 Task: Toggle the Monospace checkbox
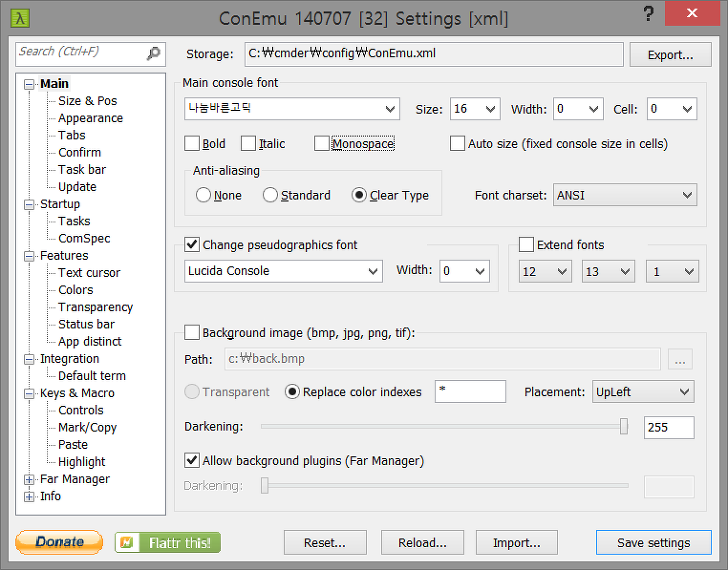(x=321, y=143)
